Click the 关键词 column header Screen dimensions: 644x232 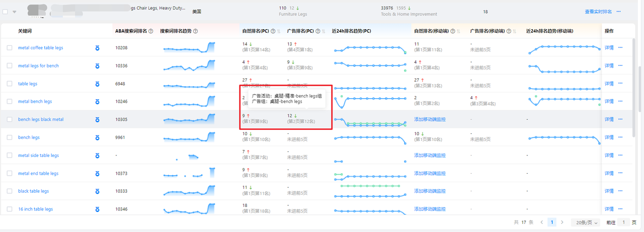(25, 31)
